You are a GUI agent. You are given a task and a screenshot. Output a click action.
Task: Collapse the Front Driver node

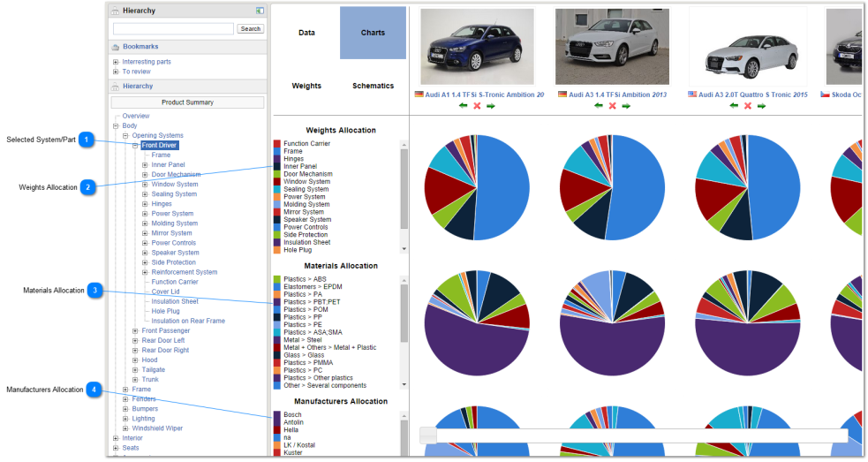click(135, 146)
